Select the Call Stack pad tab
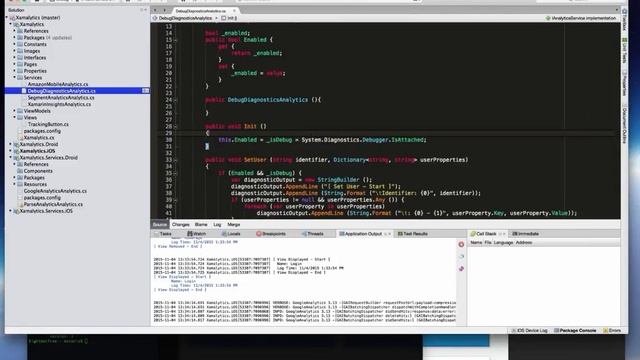 [483, 234]
